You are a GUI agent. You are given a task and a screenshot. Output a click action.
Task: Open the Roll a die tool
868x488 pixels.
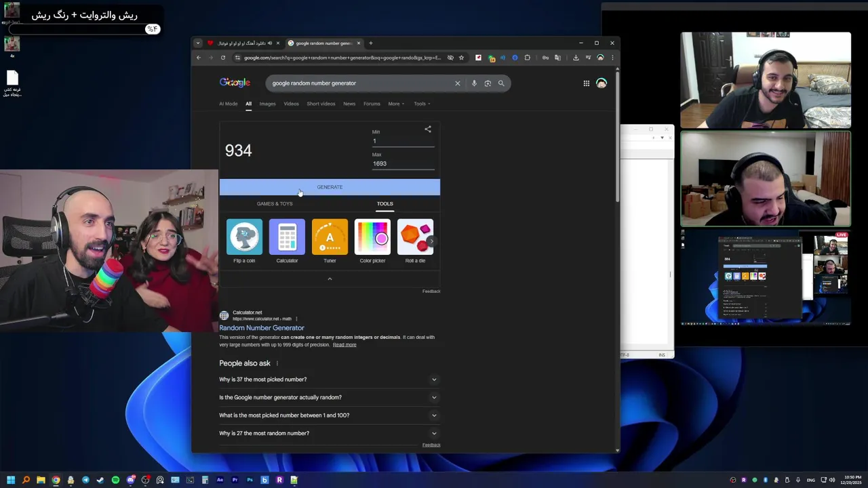415,241
